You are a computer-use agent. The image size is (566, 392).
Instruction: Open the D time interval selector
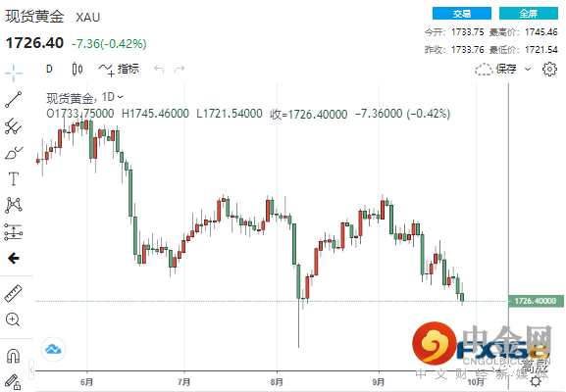coord(49,69)
